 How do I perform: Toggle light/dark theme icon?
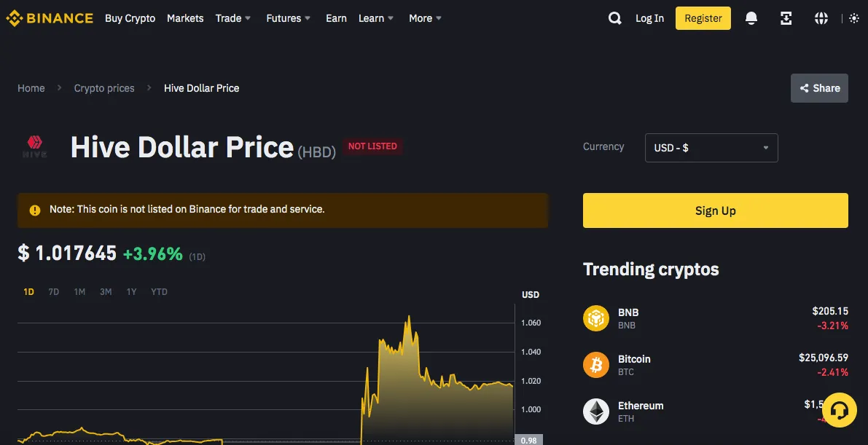(x=854, y=18)
